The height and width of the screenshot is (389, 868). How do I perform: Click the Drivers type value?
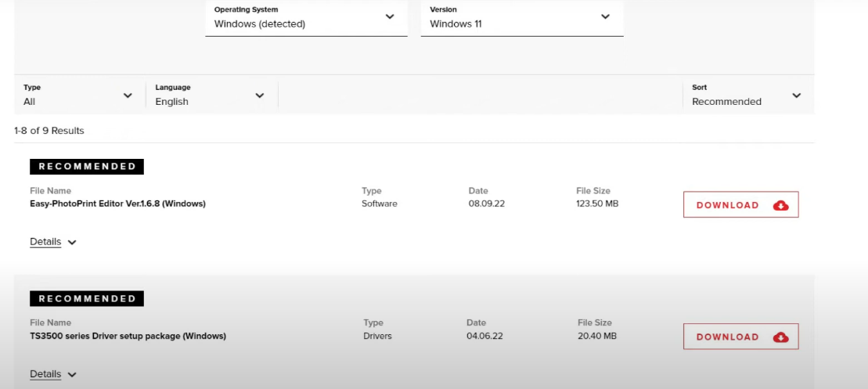click(377, 336)
